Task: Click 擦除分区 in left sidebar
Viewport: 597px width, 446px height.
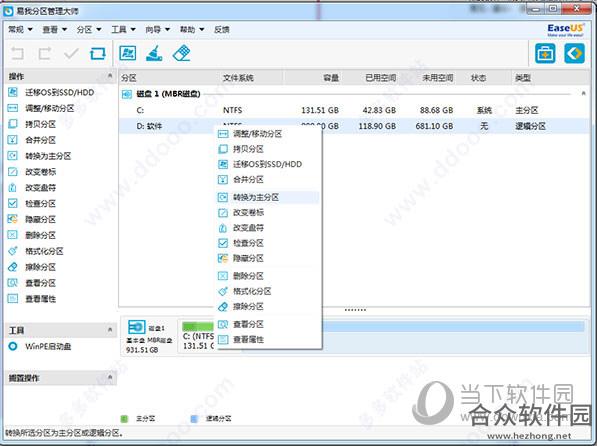Action: click(32, 267)
